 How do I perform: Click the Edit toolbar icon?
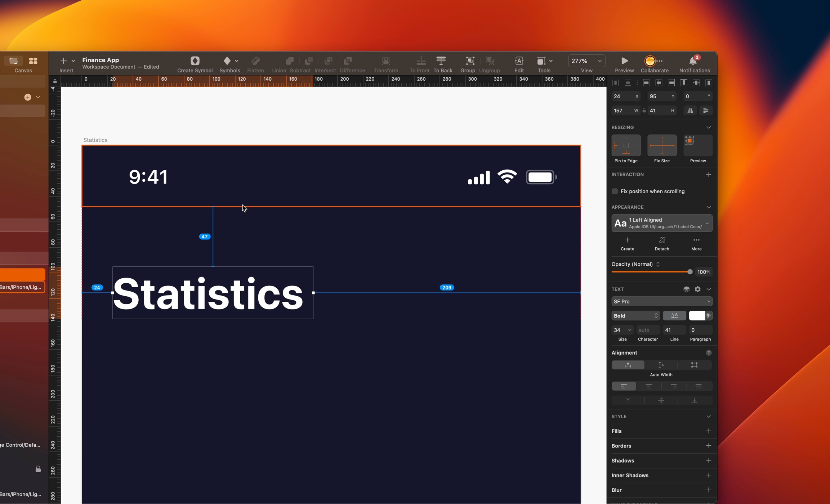519,61
